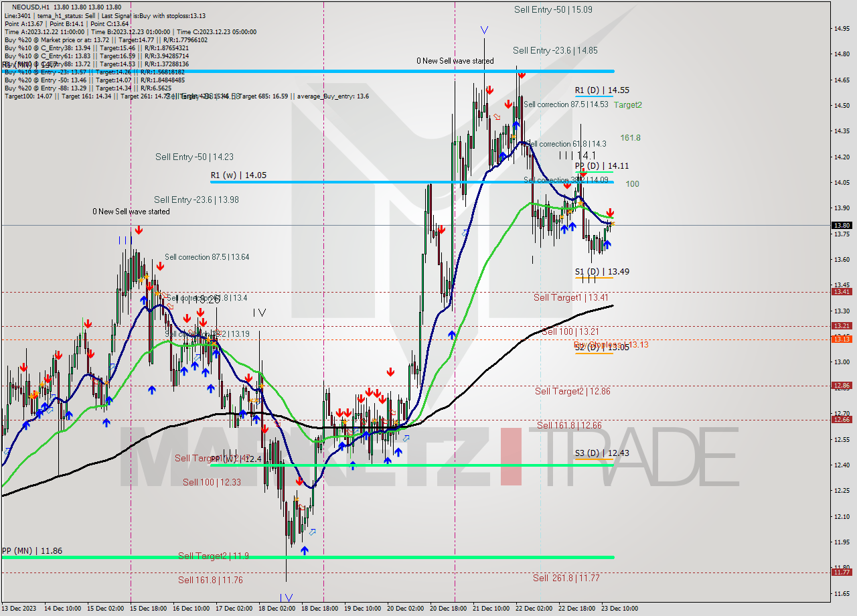Click the 'Sell 100 | 12.33' label

click(x=212, y=482)
